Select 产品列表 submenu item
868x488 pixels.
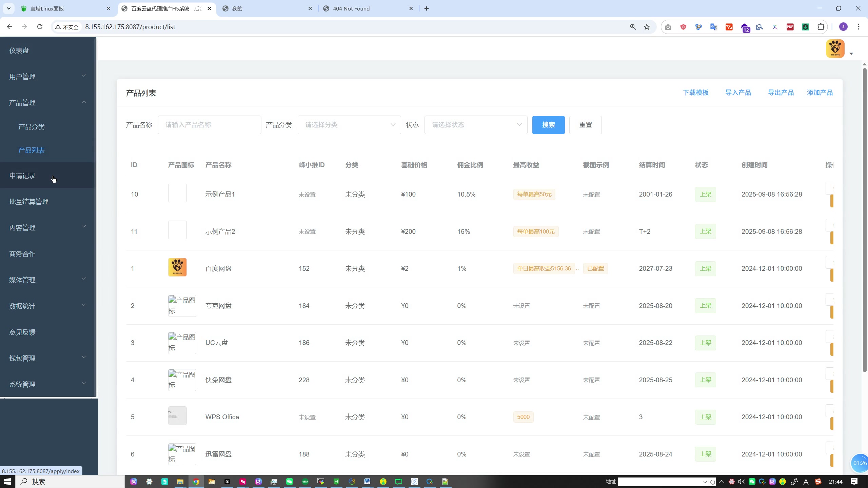coord(47,150)
